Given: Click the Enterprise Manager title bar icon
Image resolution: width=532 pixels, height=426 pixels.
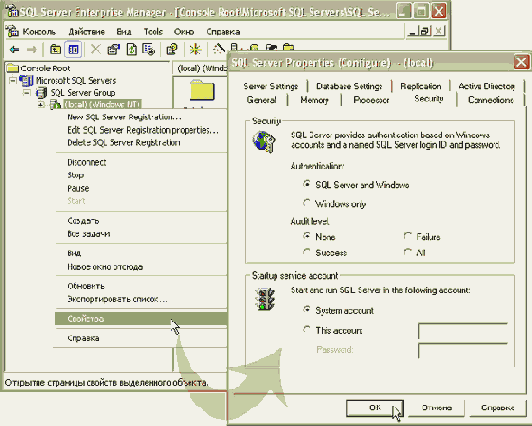Looking at the screenshot, I should point(13,12).
